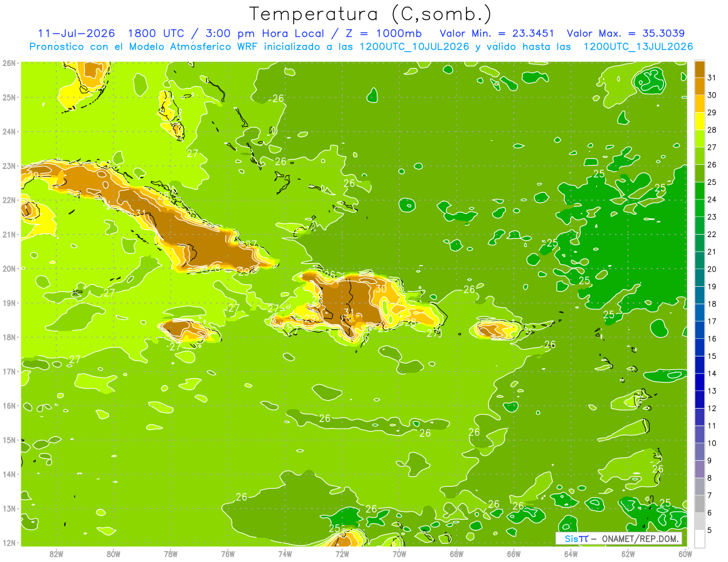Click the 'Z = 1000mb' level text
The image size is (728, 562).
point(383,33)
